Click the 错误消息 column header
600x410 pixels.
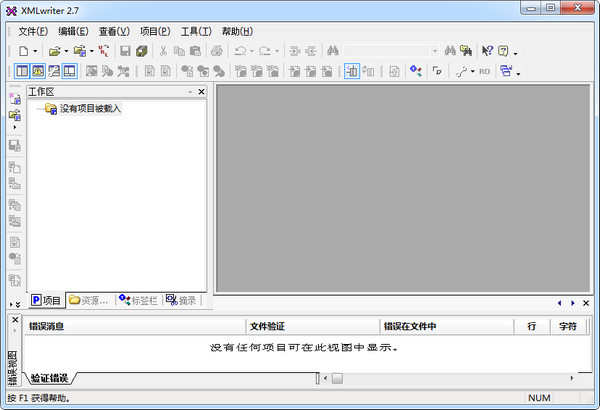tap(134, 326)
